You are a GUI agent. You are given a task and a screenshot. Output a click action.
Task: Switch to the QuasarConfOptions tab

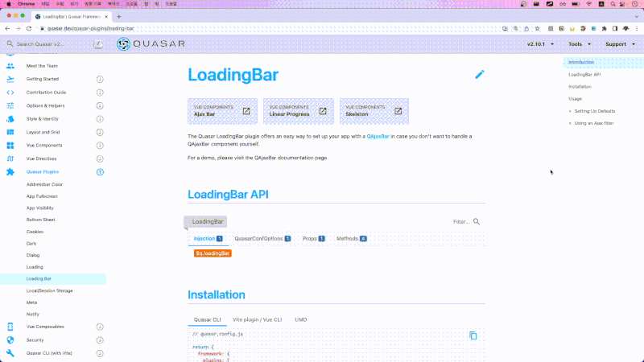(x=262, y=238)
